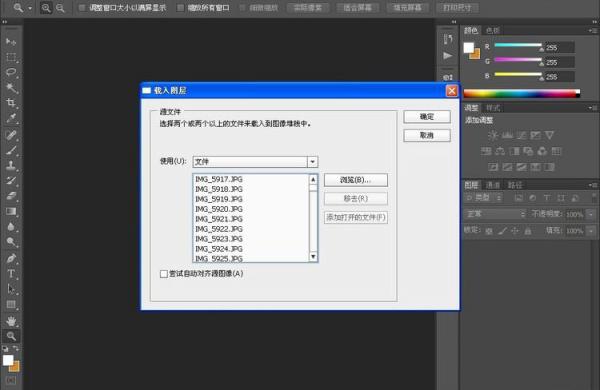This screenshot has width=600, height=390.
Task: Open the Actions play icon in collapsed dock
Action: 448,56
